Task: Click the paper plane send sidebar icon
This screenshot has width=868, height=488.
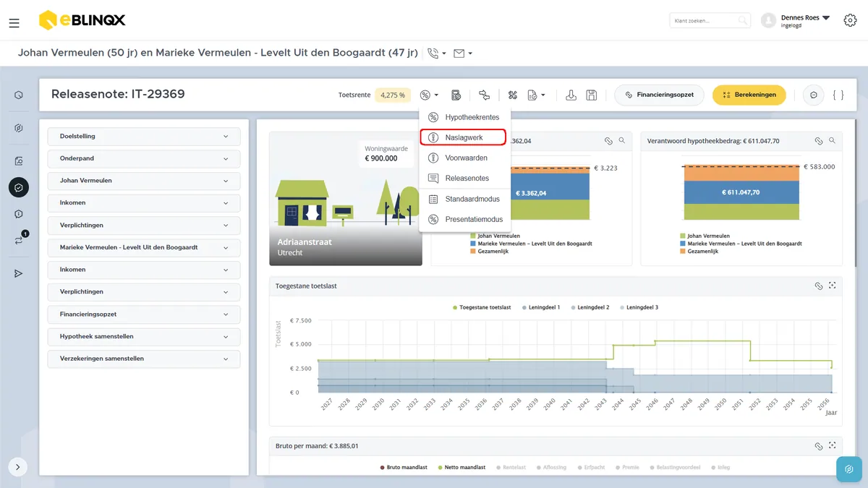Action: tap(19, 273)
